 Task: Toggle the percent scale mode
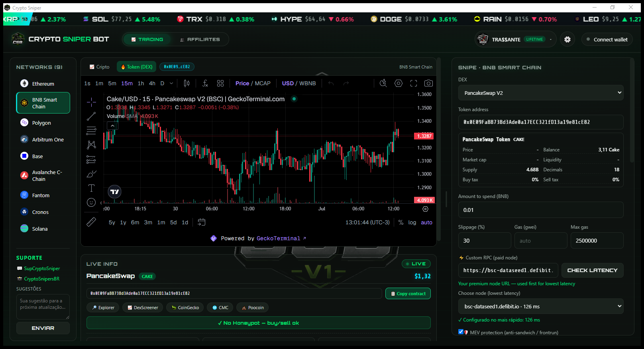(x=401, y=222)
